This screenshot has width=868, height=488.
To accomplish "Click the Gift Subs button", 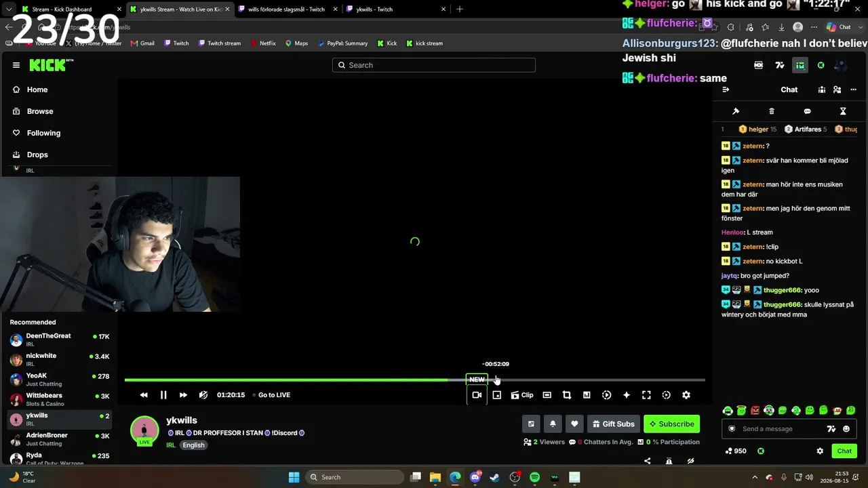I will pyautogui.click(x=613, y=424).
